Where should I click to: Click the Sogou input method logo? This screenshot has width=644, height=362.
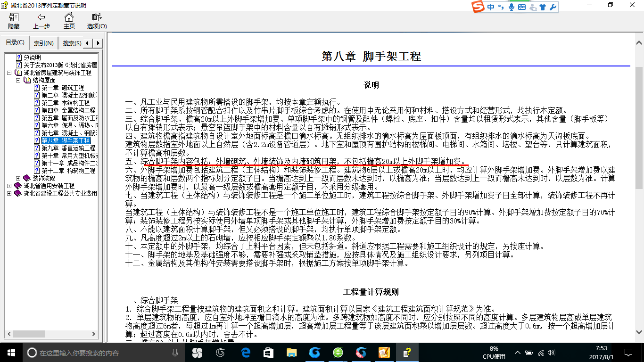tap(479, 7)
